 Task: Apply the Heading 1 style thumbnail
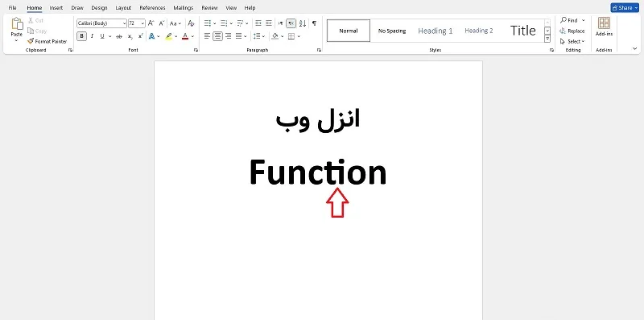click(x=435, y=31)
